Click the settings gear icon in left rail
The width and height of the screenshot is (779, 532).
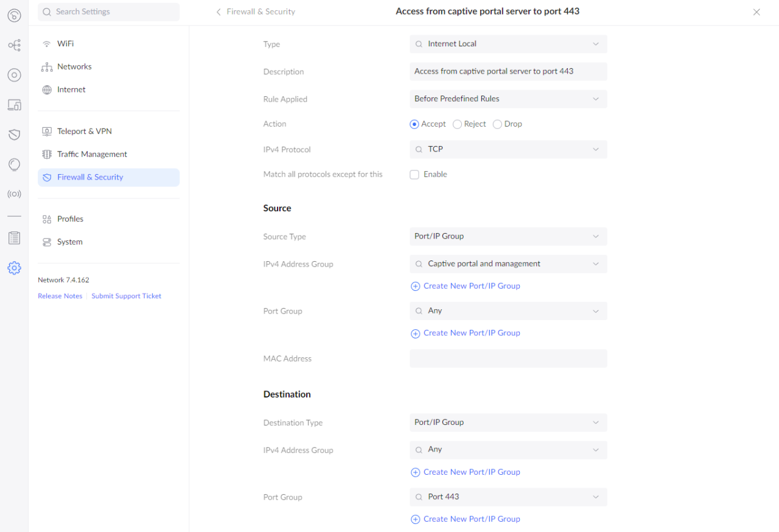point(14,268)
